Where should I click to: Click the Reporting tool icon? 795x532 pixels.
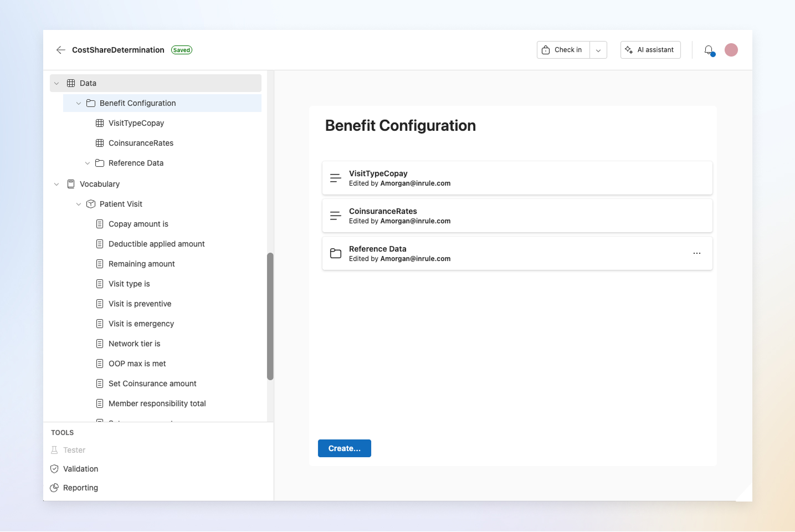click(x=54, y=488)
